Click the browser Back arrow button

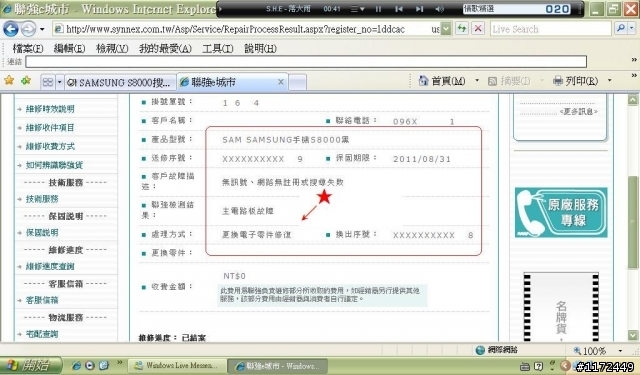(11, 29)
